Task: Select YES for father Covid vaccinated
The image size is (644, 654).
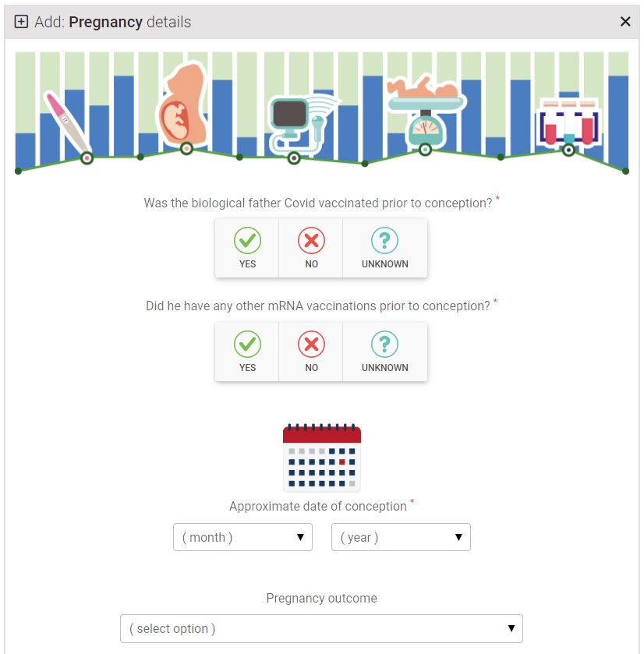Action: pos(247,248)
